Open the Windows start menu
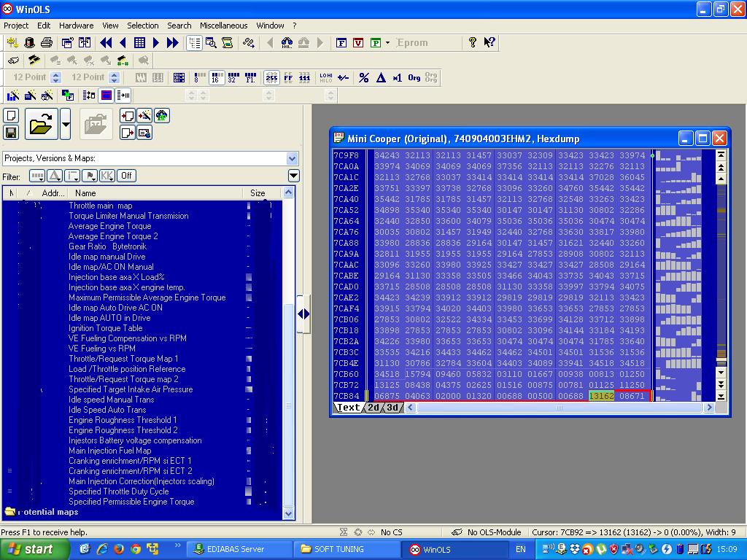The width and height of the screenshot is (747, 560). click(34, 549)
